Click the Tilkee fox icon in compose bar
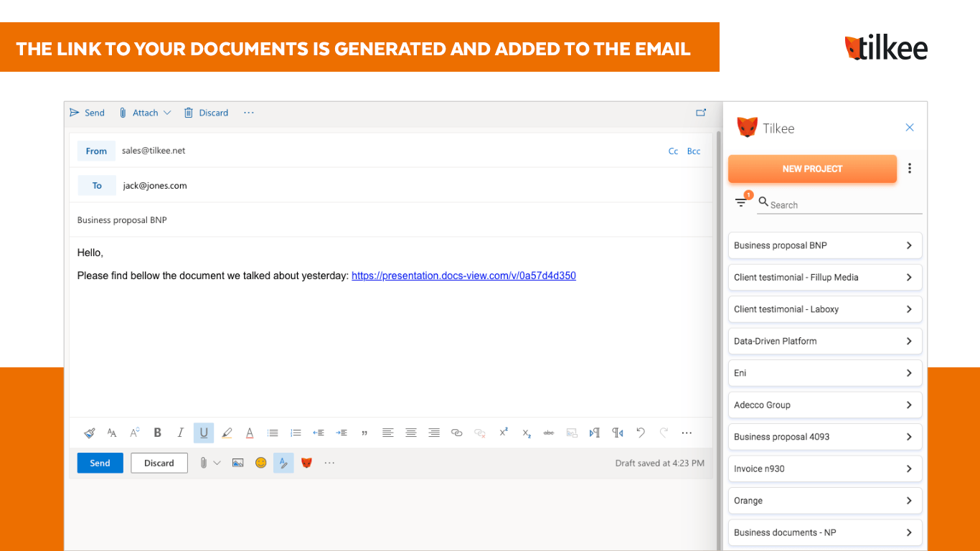Image resolution: width=980 pixels, height=551 pixels. [x=306, y=463]
